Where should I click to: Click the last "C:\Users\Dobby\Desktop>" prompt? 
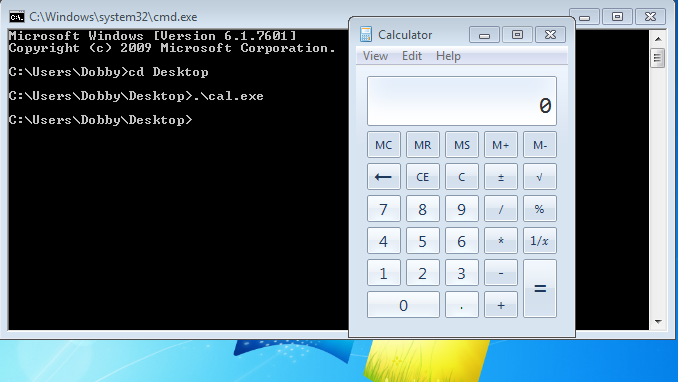tap(100, 120)
